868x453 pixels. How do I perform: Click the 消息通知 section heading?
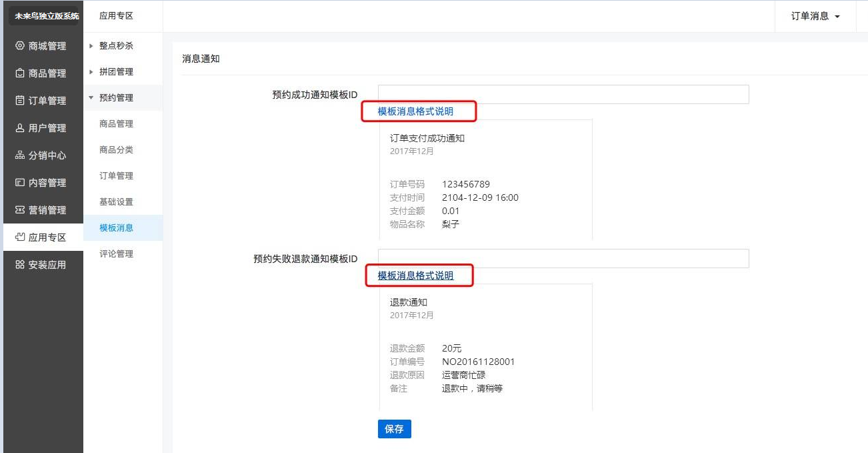[x=201, y=59]
